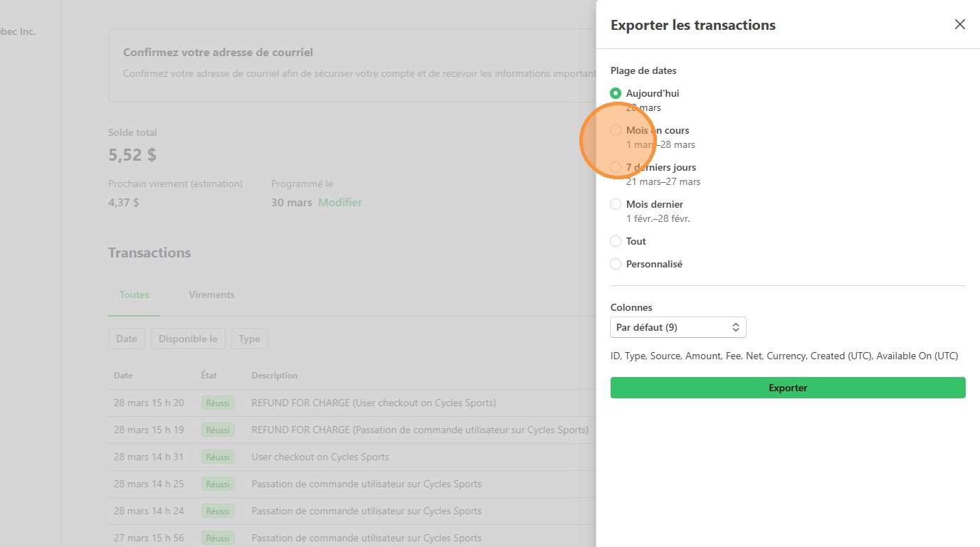The height and width of the screenshot is (547, 980).
Task: Open the Type filter chip
Action: click(249, 339)
